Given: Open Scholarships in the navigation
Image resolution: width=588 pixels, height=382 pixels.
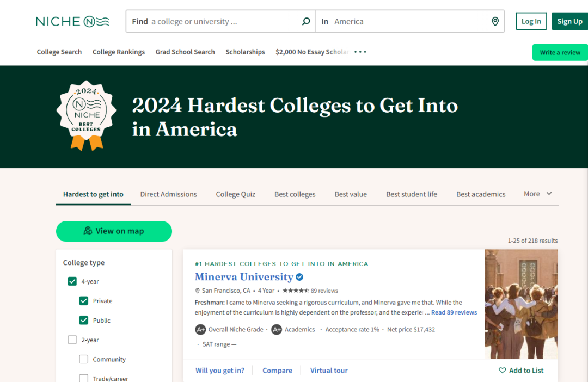Looking at the screenshot, I should 245,52.
